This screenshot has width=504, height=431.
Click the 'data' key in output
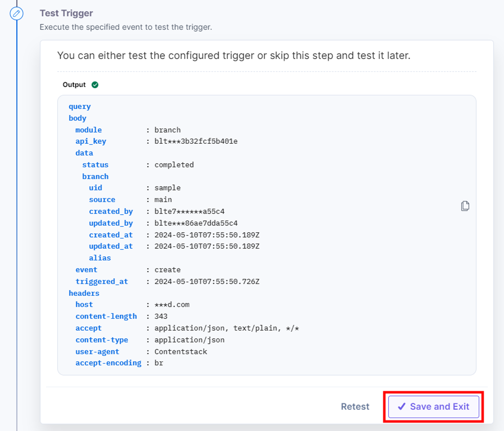(84, 153)
